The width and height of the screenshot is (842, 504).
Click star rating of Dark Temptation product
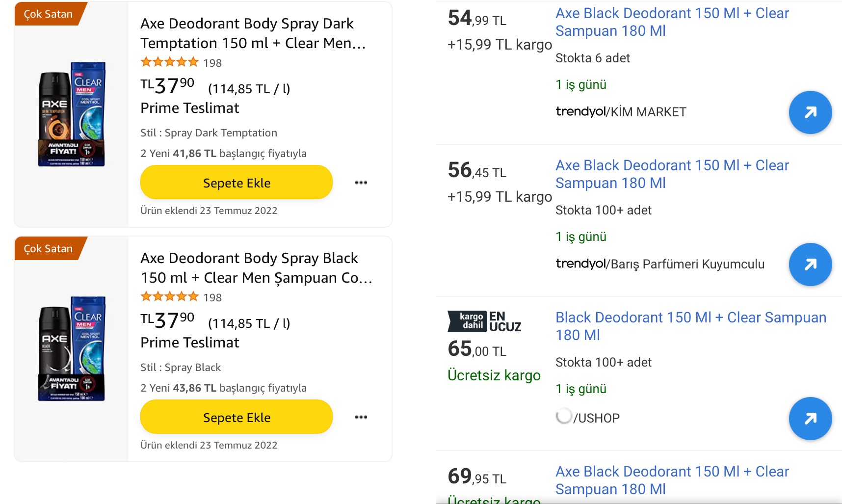[x=169, y=62]
